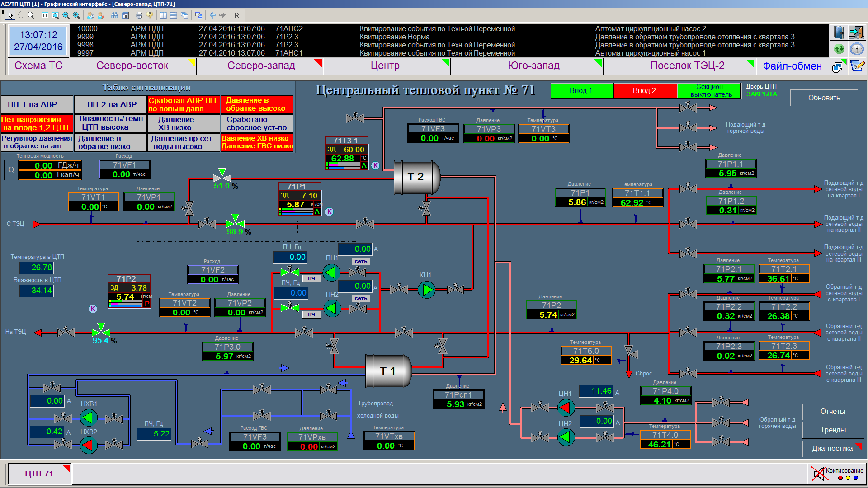The height and width of the screenshot is (488, 868).
Task: Click the binoculars search icon
Action: pos(114,15)
